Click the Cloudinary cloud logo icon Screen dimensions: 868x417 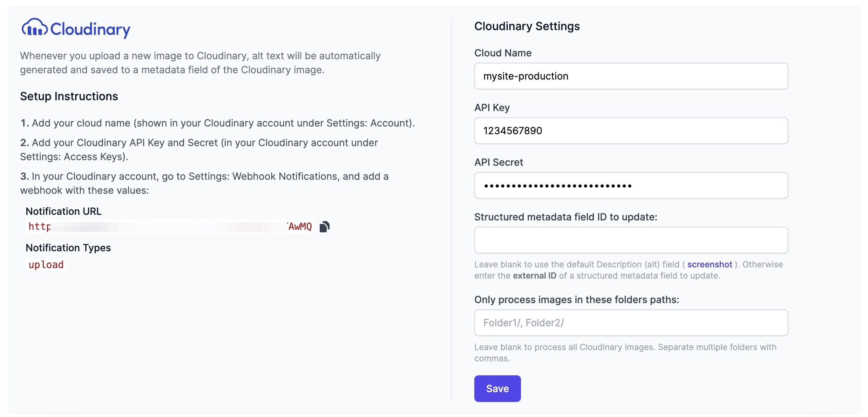pyautogui.click(x=34, y=28)
